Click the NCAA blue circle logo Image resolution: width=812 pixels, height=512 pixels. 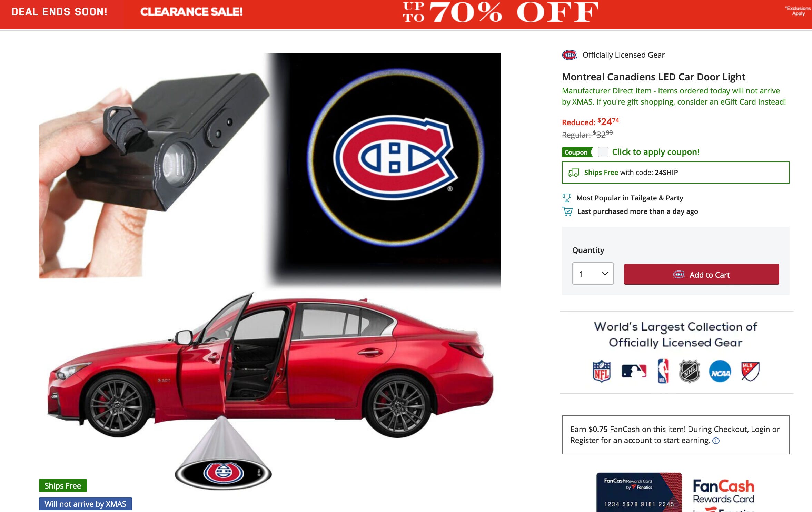720,371
